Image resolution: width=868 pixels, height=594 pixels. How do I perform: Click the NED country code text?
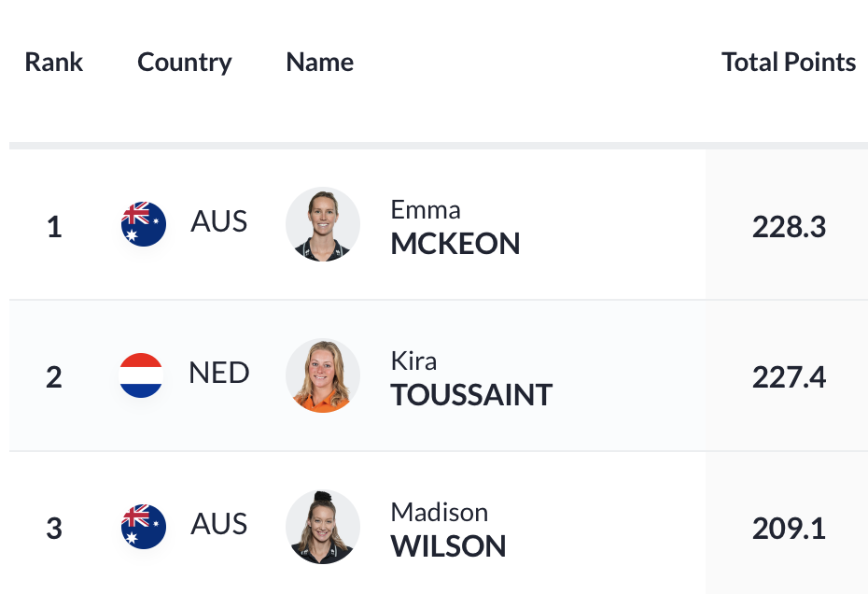click(x=219, y=373)
